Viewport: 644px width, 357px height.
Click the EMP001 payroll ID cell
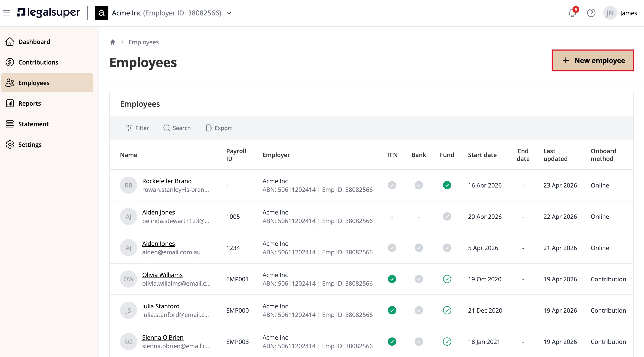click(x=237, y=279)
